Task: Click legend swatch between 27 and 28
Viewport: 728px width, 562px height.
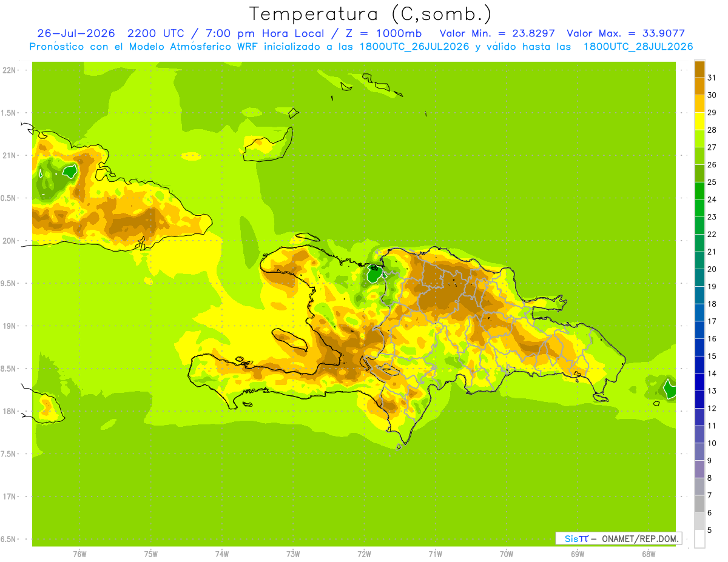Action: [x=699, y=138]
